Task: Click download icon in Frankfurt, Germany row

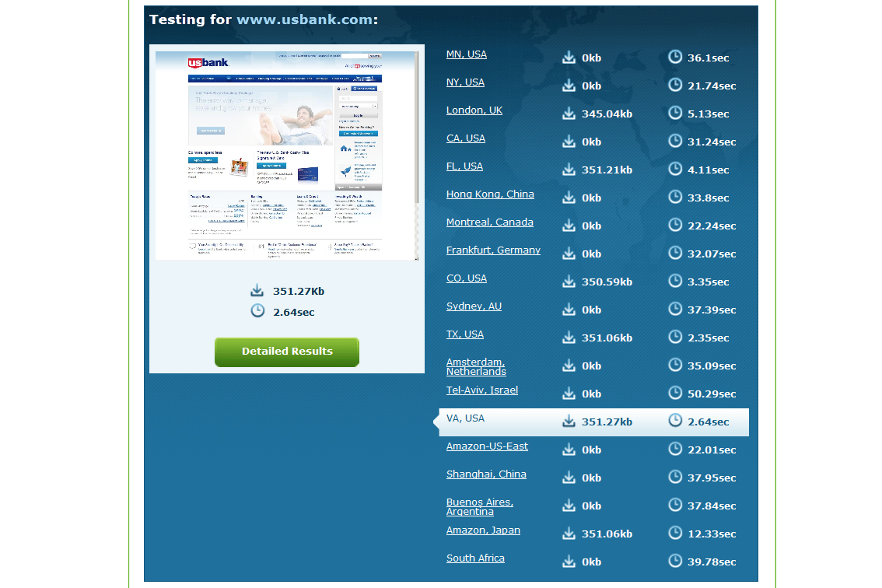Action: (x=569, y=254)
